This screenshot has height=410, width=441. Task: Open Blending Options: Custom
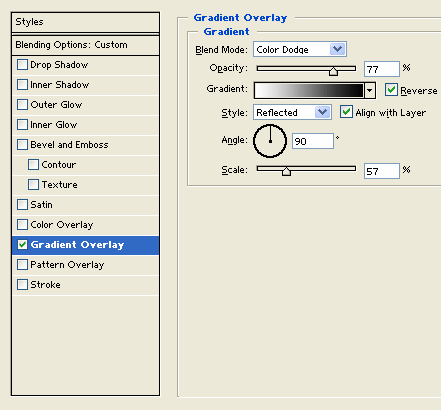click(85, 45)
